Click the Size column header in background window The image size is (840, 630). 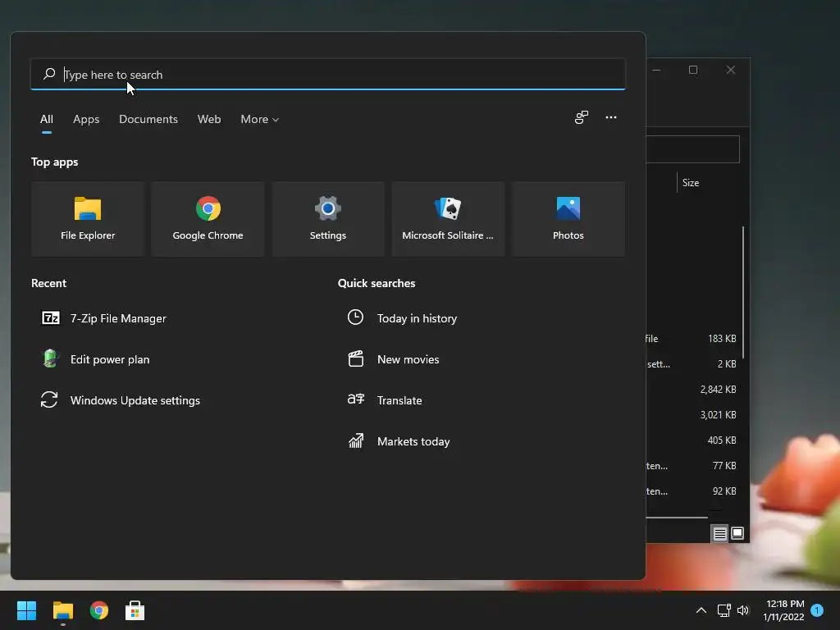(691, 183)
